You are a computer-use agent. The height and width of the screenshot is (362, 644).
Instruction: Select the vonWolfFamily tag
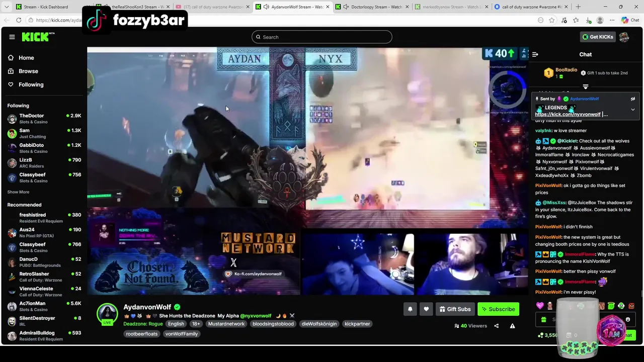pyautogui.click(x=182, y=334)
